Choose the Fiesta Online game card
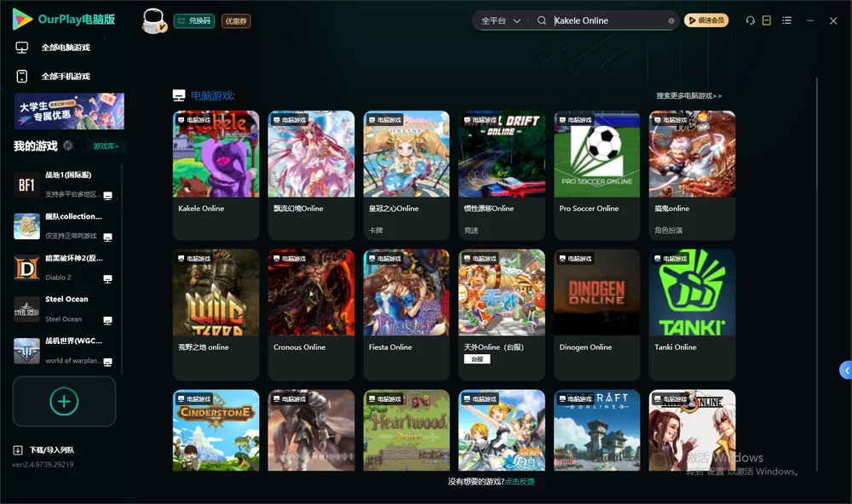Viewport: 852px width, 504px height. pos(406,314)
